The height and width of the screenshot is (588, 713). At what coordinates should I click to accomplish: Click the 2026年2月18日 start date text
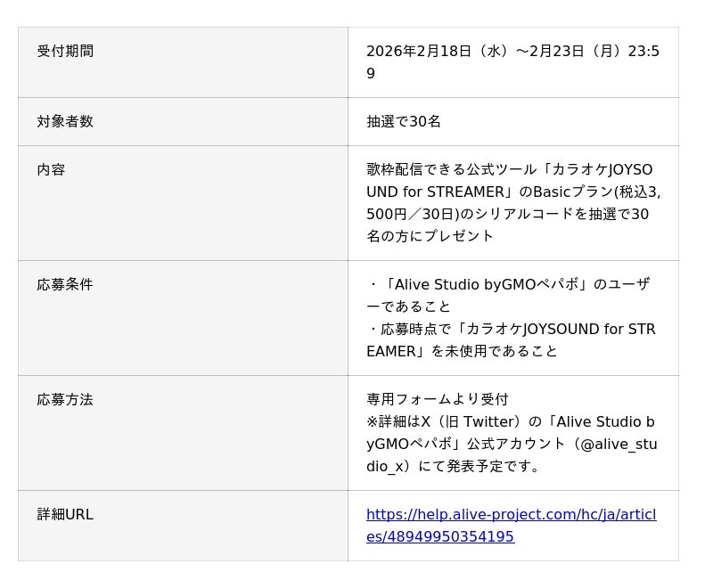point(418,52)
